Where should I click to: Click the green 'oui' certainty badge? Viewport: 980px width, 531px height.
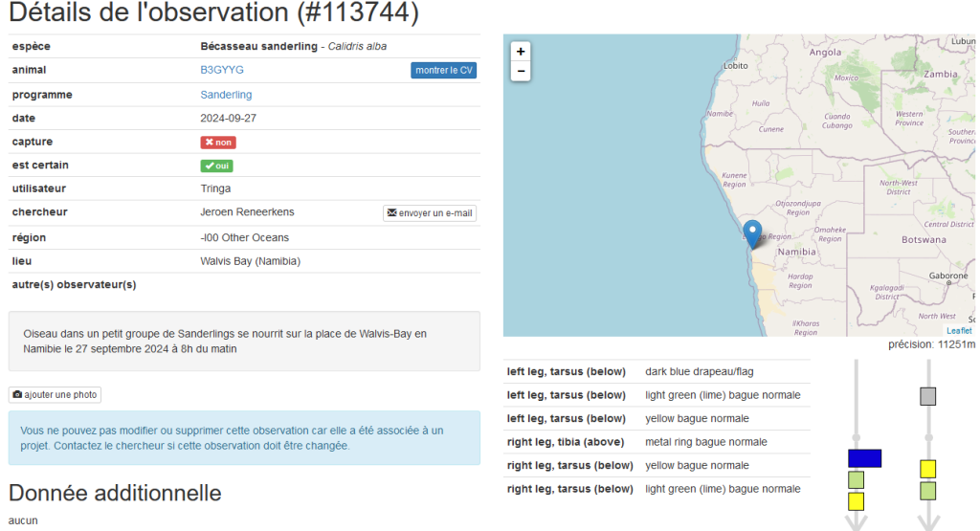[x=216, y=166]
